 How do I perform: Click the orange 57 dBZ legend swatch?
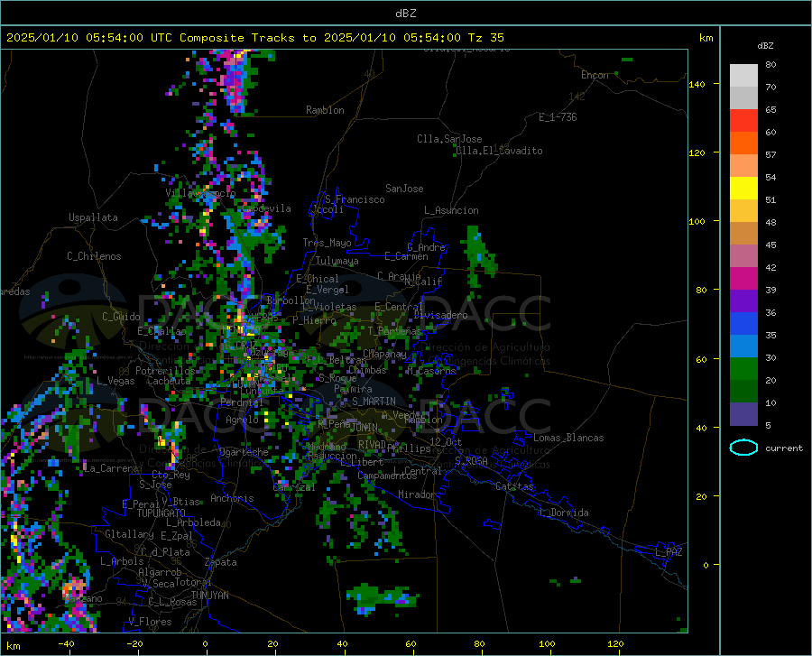point(743,143)
